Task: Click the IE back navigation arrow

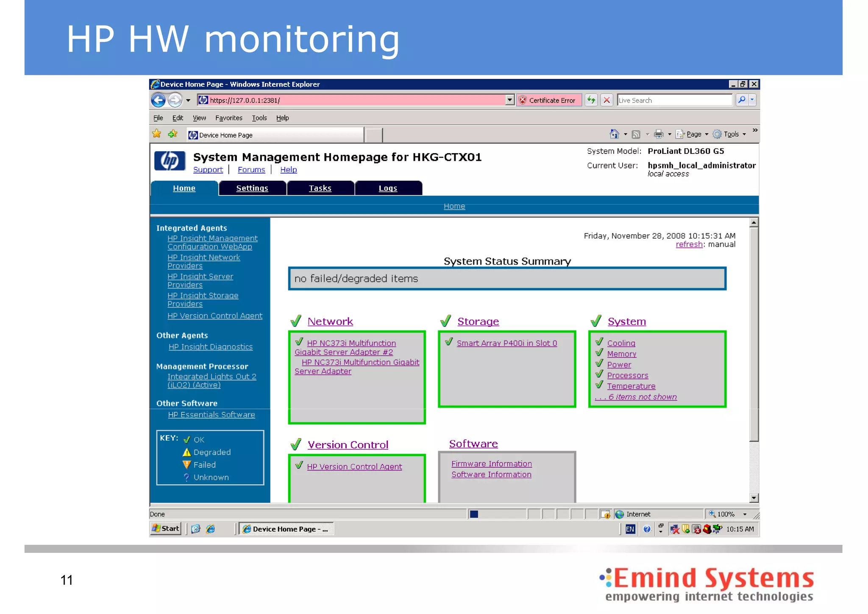Action: point(159,100)
